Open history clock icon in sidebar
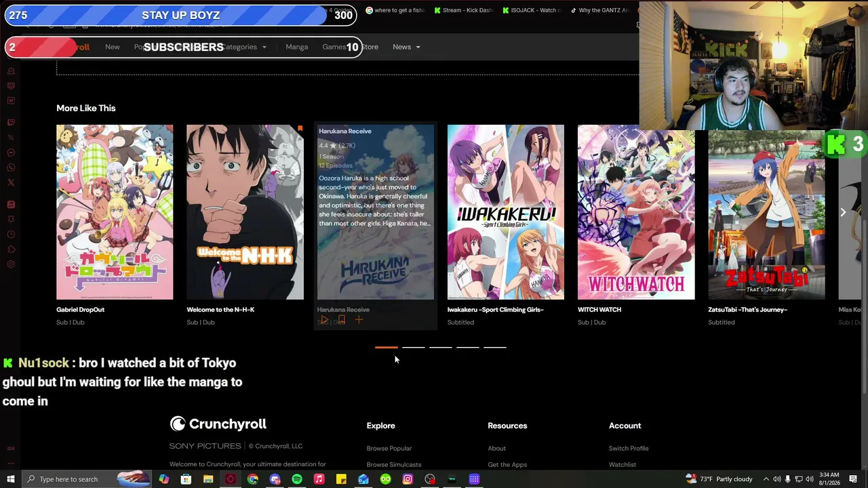This screenshot has height=488, width=868. click(11, 234)
